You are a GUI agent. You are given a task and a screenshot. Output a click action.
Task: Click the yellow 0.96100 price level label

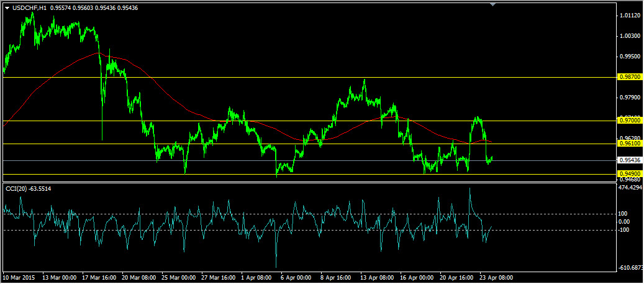coord(629,144)
